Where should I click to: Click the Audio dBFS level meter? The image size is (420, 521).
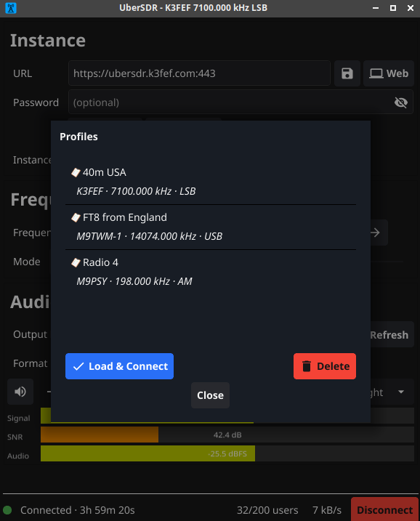(227, 453)
